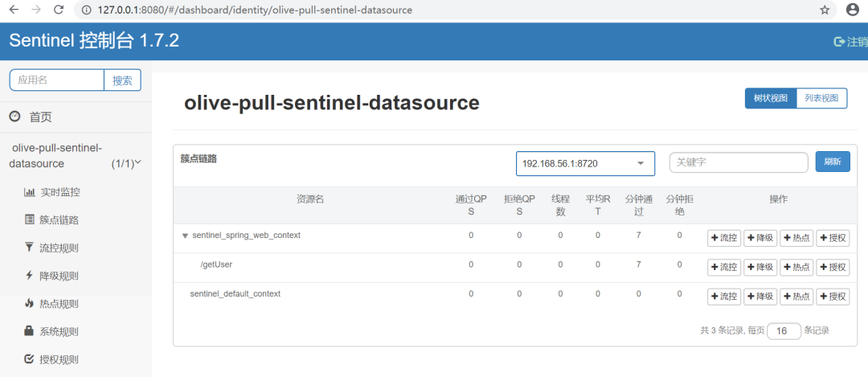Viewport: 868px width, 377px height.
Task: Add 降级 rule for sentinel_default_context
Action: (760, 297)
